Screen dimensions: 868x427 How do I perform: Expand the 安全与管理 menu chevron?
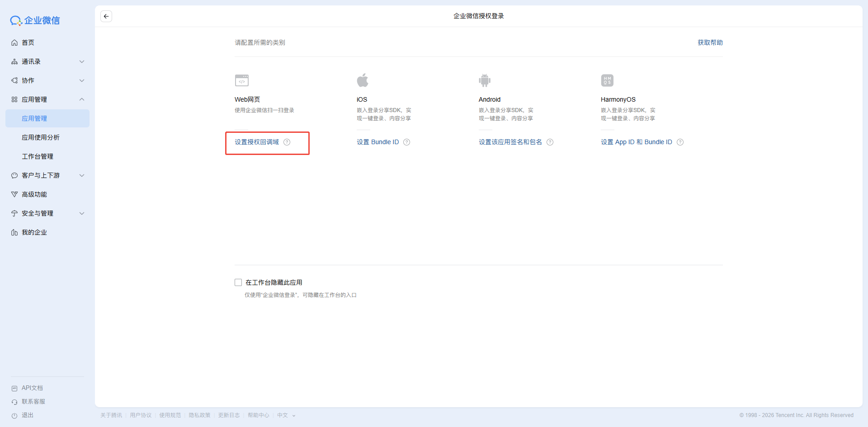pyautogui.click(x=82, y=213)
